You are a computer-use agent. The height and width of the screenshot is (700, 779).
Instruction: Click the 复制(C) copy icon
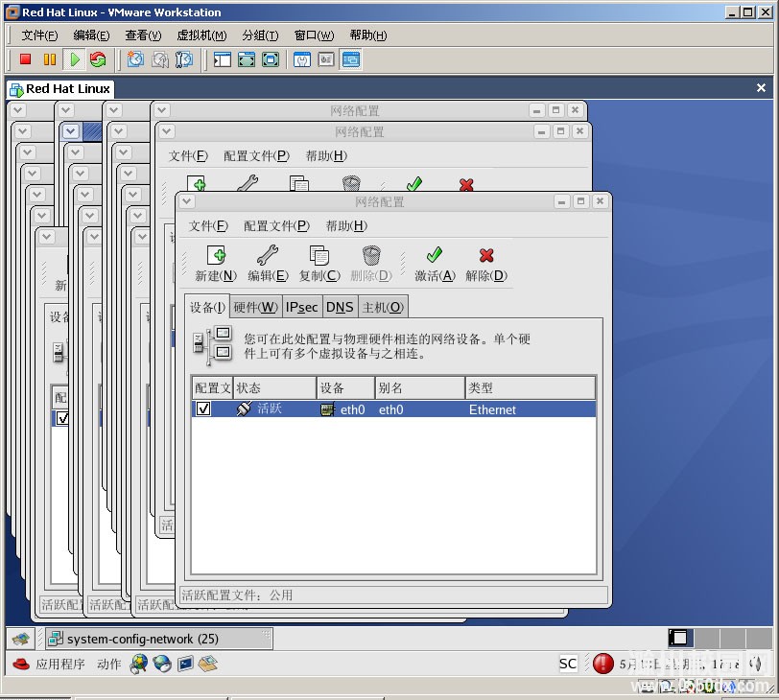[x=319, y=256]
